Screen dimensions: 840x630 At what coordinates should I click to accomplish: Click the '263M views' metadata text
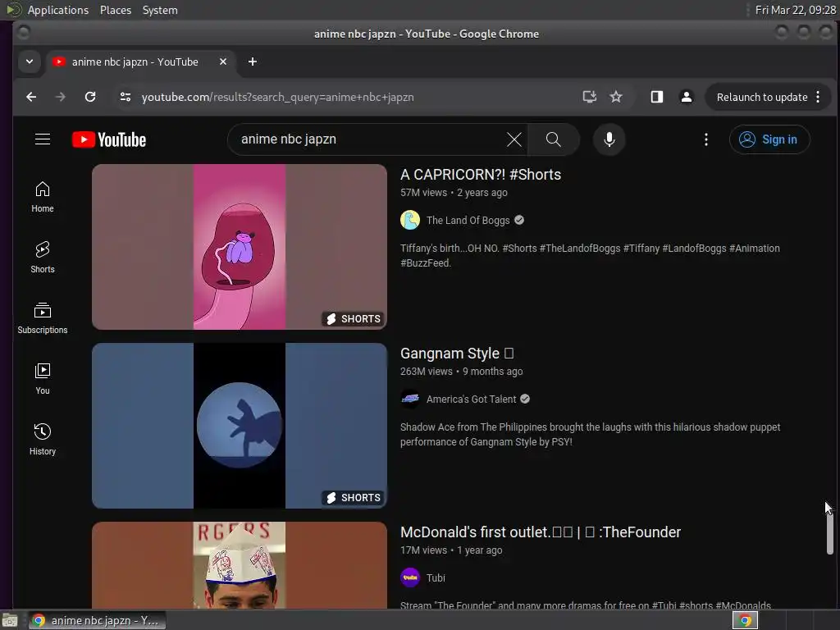click(426, 372)
